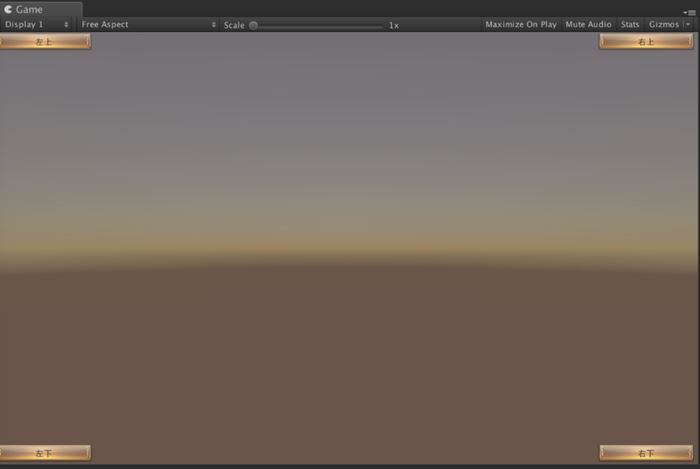Click the brown ground area of the viewport
Image resolution: width=700 pixels, height=469 pixels.
350,360
